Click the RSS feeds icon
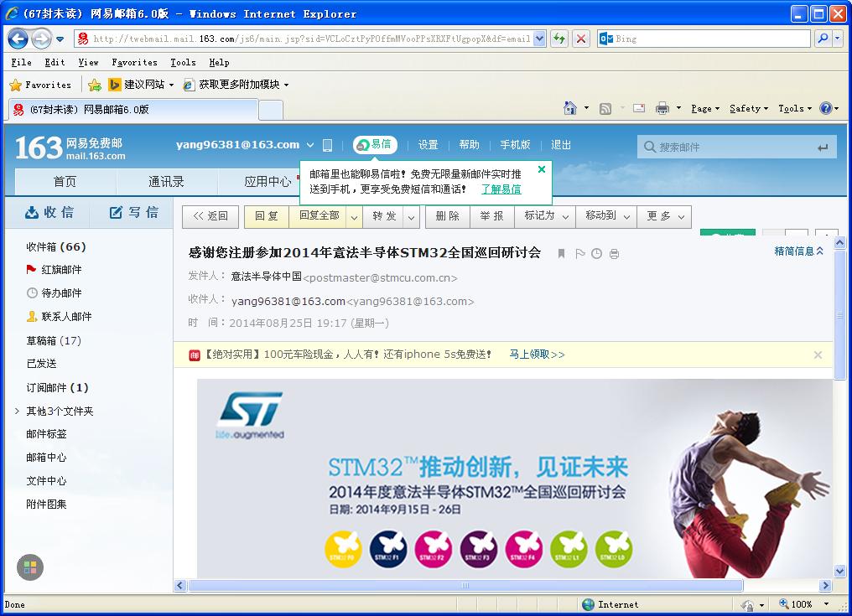 (605, 109)
